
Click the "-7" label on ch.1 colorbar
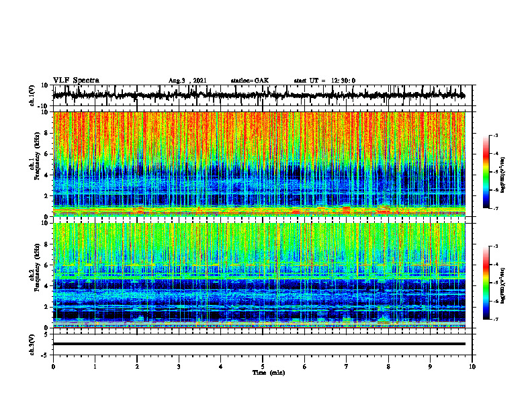click(x=495, y=208)
